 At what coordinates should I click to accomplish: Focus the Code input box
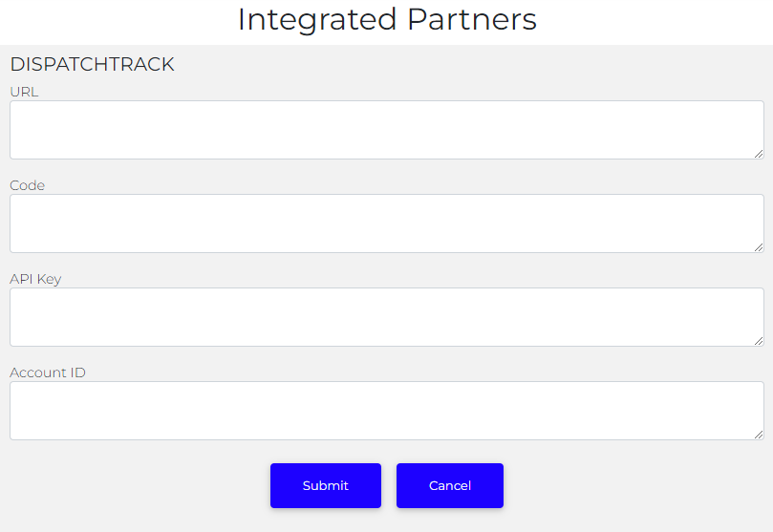point(386,223)
